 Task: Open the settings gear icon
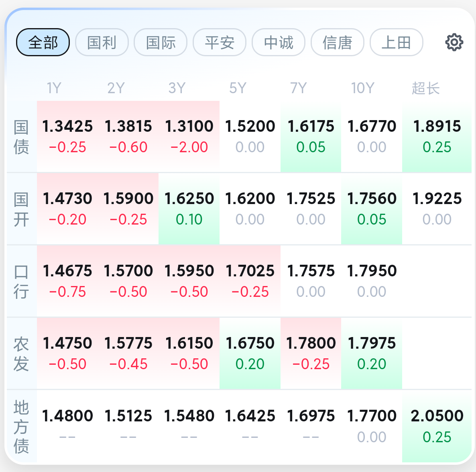pyautogui.click(x=454, y=42)
